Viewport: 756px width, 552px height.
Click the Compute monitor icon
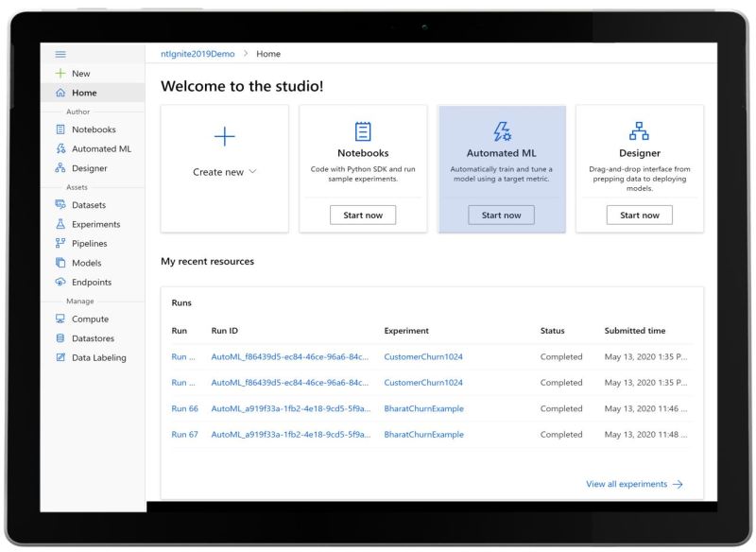60,319
